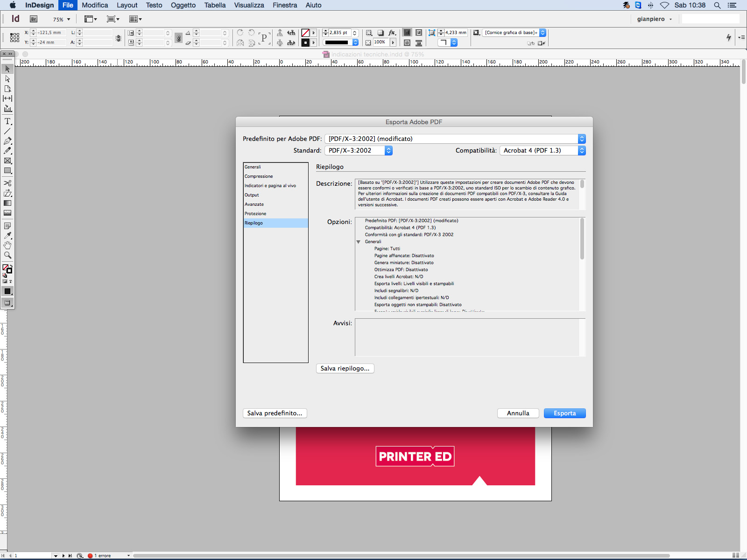Click the Annulla button
This screenshot has height=560, width=747.
point(518,413)
